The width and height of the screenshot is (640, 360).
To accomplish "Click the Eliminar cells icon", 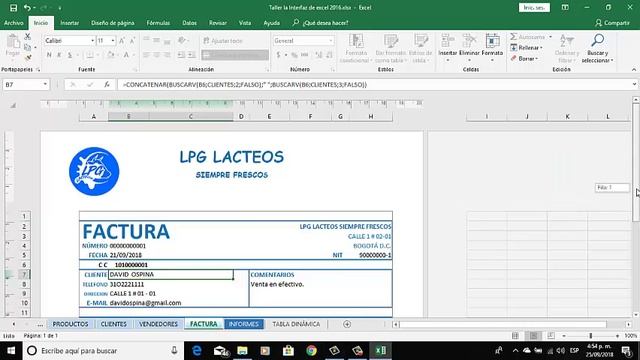I will click(469, 41).
